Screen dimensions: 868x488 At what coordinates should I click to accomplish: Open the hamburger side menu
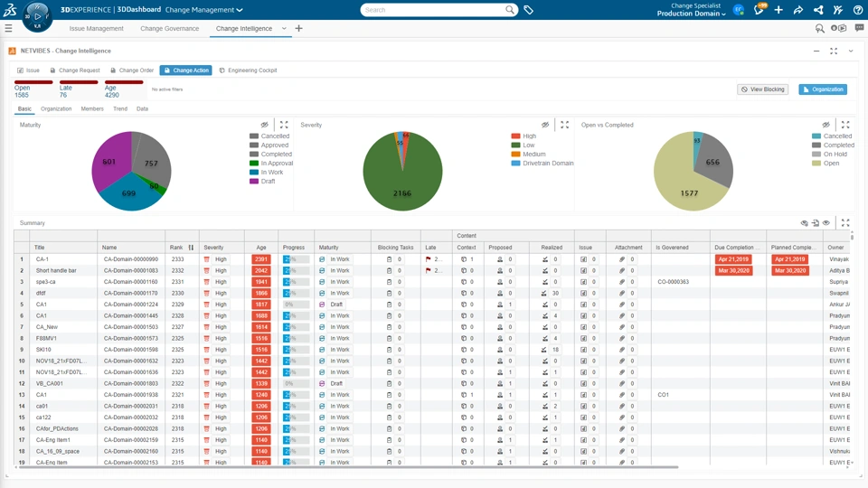click(x=8, y=28)
